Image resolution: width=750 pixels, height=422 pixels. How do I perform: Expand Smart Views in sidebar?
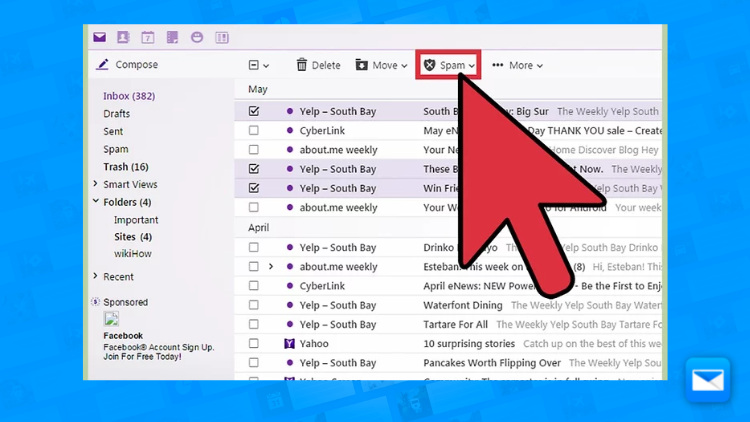(95, 184)
